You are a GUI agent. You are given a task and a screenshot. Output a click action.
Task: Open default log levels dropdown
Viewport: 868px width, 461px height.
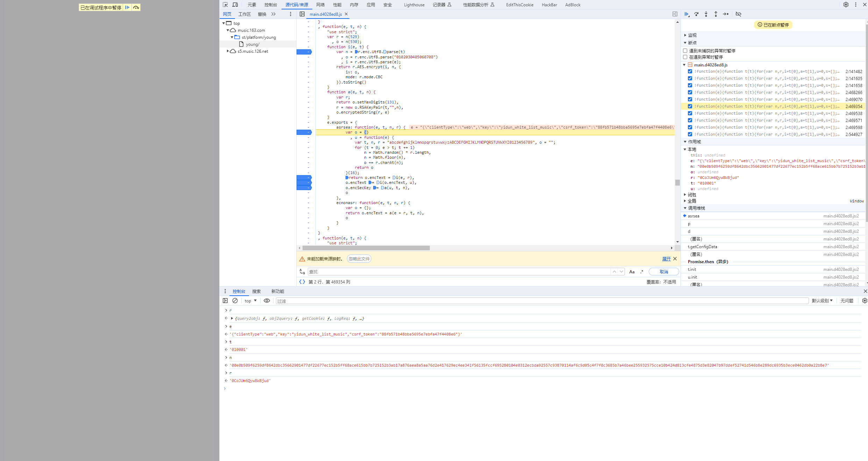(822, 301)
